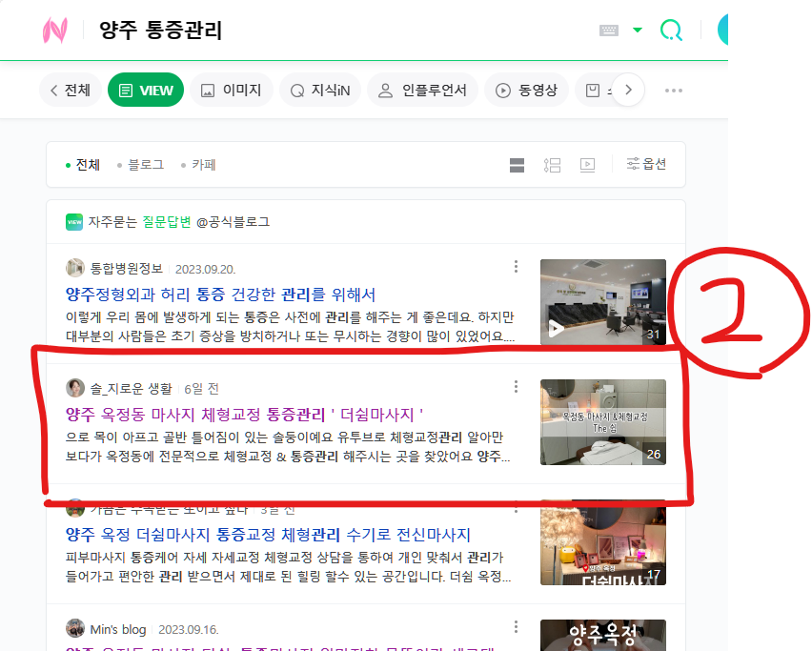The width and height of the screenshot is (812, 651).
Task: Click the Naver logo icon
Action: click(55, 31)
